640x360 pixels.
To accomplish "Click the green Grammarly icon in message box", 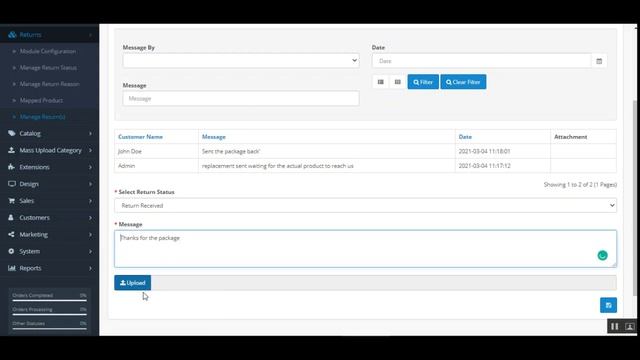I will (x=602, y=256).
